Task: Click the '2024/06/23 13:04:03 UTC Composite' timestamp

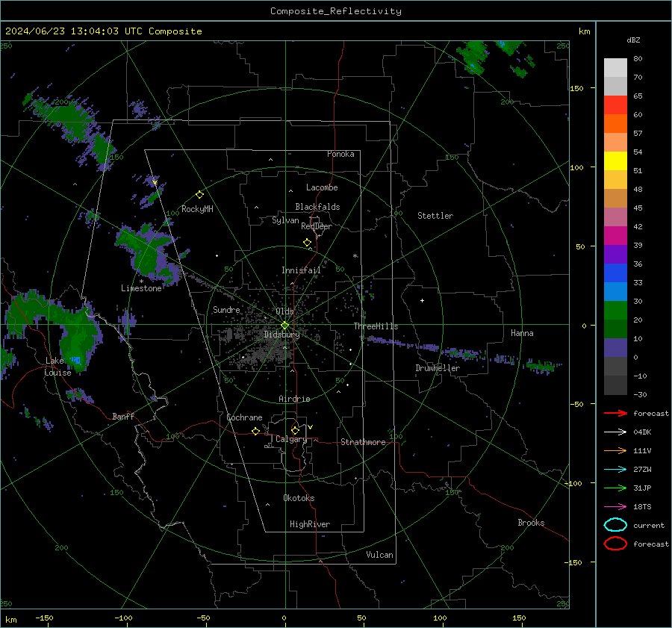Action: click(x=103, y=31)
